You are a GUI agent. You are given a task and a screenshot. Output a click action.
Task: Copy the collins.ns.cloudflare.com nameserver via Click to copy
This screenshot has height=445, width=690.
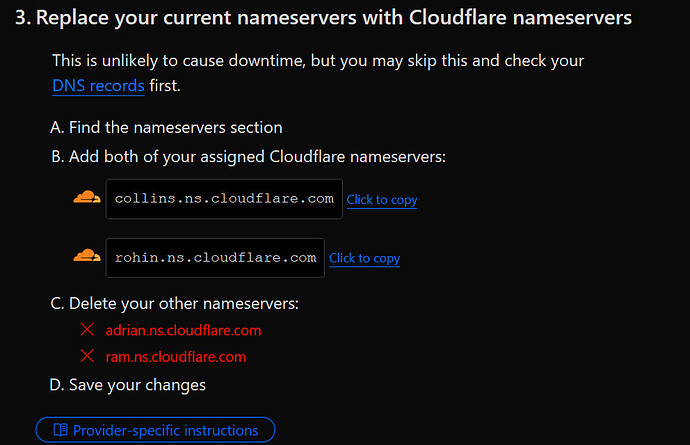click(x=382, y=200)
